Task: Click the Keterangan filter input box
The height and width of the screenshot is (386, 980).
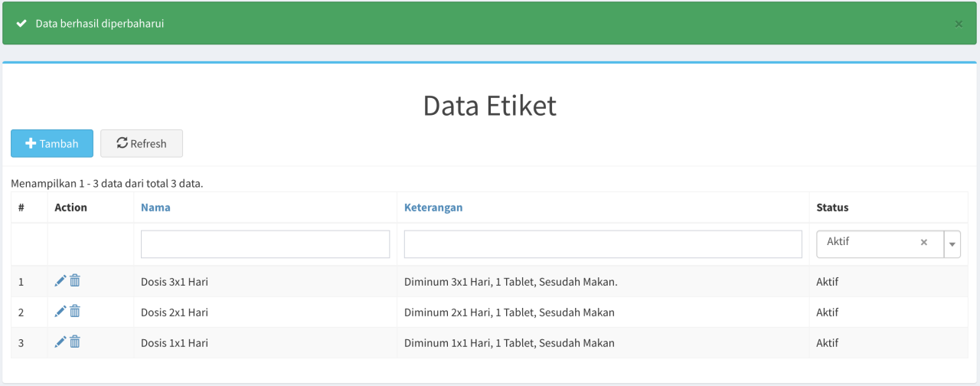Action: coord(603,244)
